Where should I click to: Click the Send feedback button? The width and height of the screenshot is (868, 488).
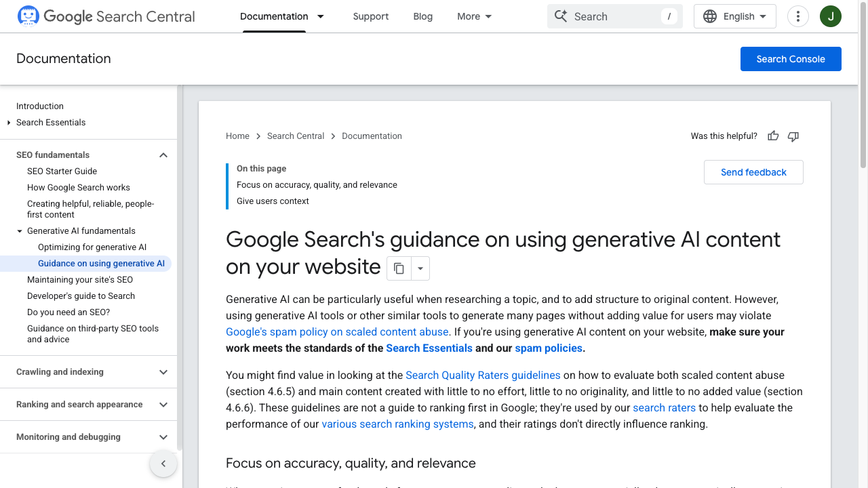(x=753, y=172)
